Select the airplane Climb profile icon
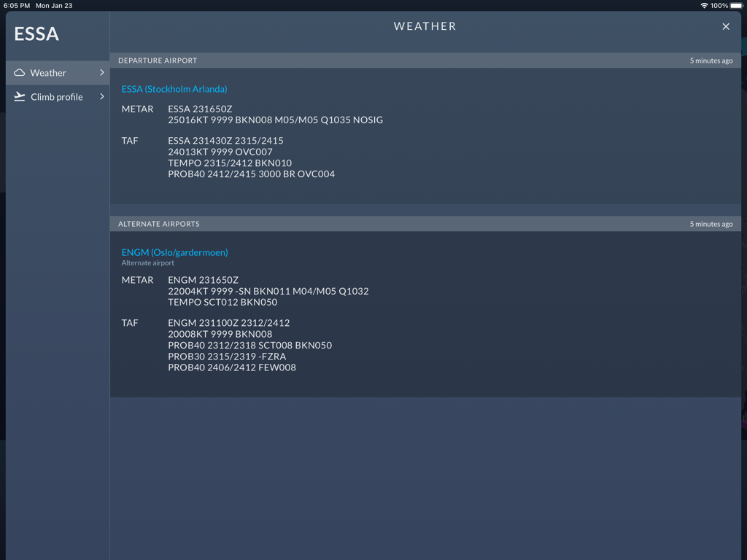Viewport: 747px width, 560px height. [20, 96]
